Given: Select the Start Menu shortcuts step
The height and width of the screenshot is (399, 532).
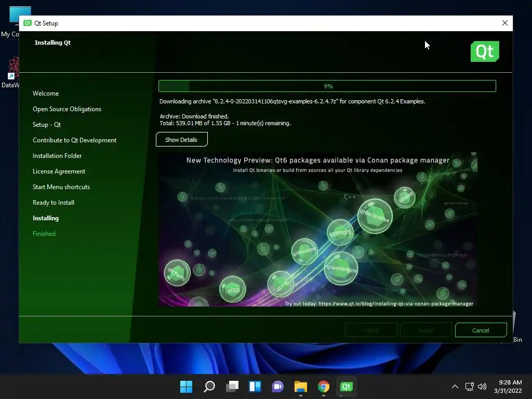Looking at the screenshot, I should coord(61,187).
